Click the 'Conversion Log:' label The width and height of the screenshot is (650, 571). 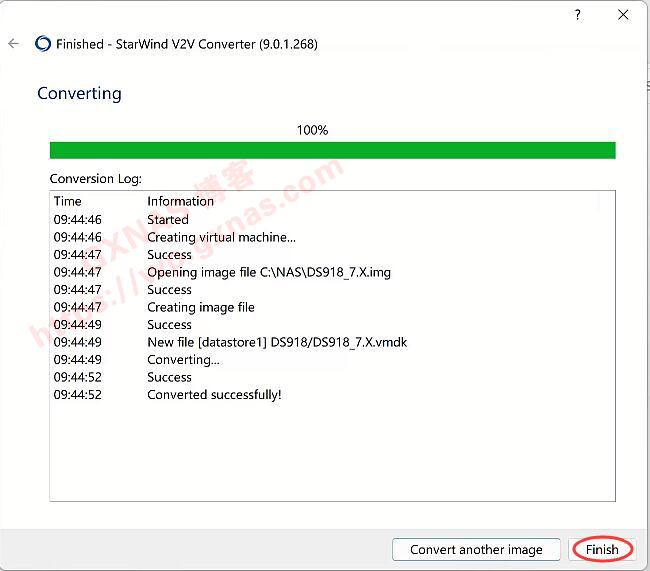pos(96,179)
